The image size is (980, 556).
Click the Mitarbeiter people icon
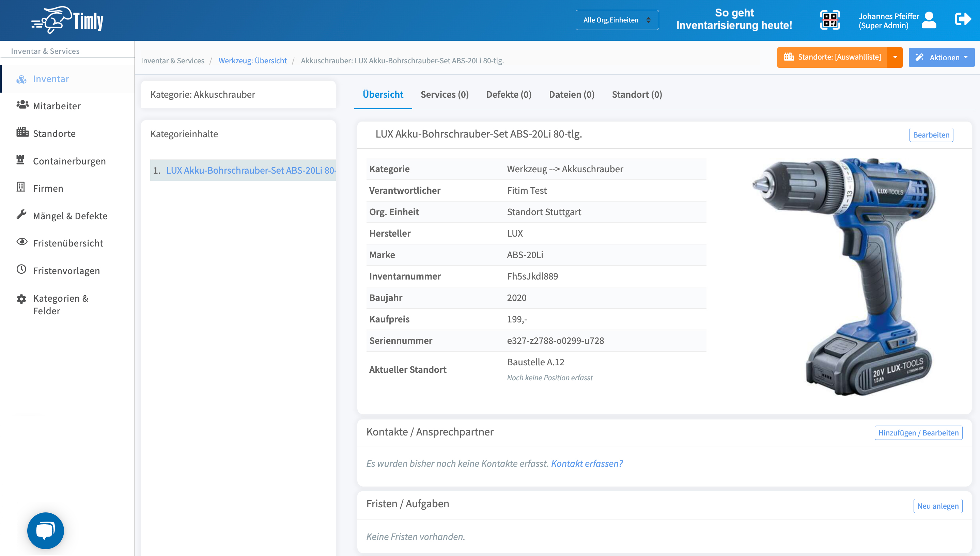pos(22,105)
